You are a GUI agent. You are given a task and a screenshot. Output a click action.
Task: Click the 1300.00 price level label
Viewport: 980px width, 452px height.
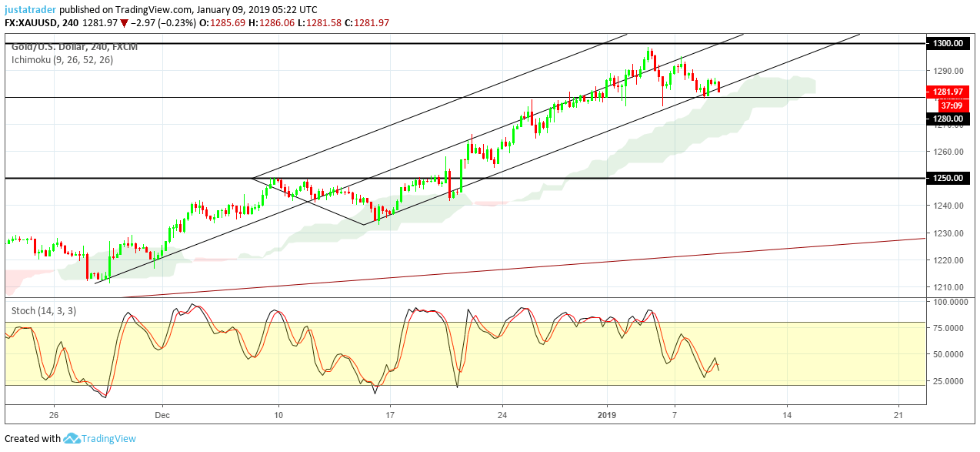947,43
